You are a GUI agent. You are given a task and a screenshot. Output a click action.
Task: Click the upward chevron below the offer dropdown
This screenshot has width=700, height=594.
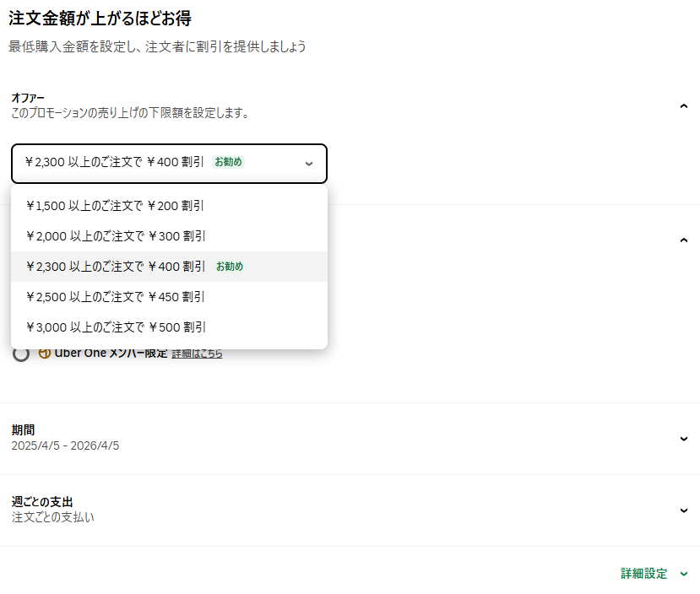[x=684, y=240]
